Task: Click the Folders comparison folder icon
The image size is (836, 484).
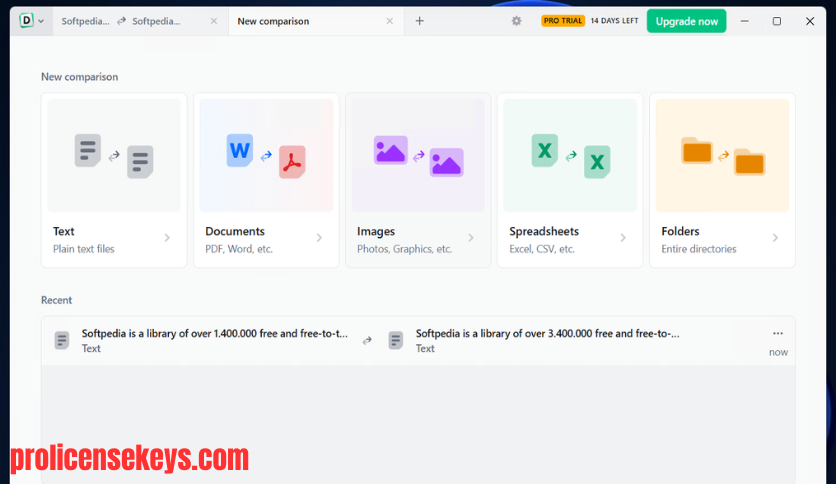Action: point(723,156)
